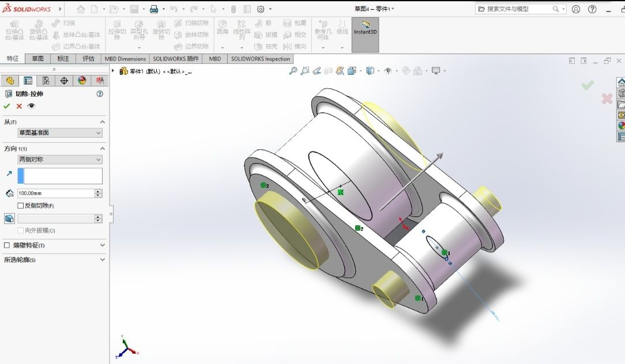The height and width of the screenshot is (364, 625).
Task: Confirm cut-extrude with green checkmark
Action: [x=6, y=106]
